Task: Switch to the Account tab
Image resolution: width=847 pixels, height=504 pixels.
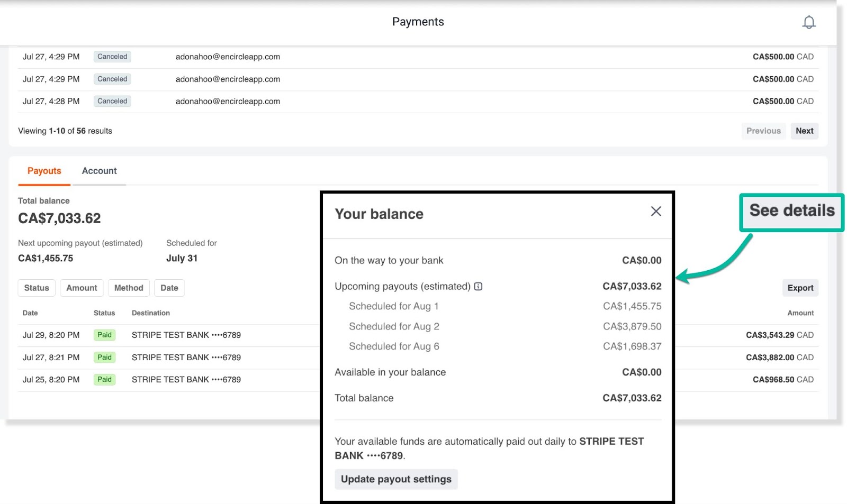Action: (x=99, y=171)
